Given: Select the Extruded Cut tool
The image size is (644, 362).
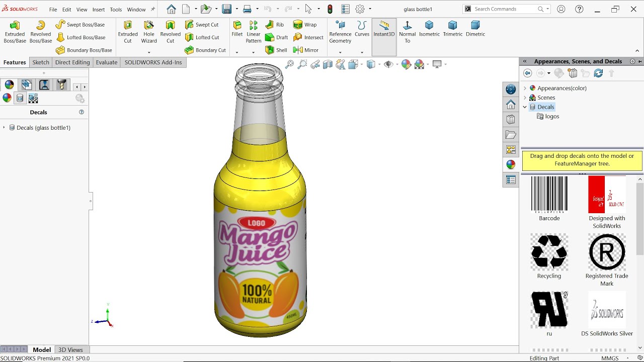Looking at the screenshot, I should tap(128, 32).
